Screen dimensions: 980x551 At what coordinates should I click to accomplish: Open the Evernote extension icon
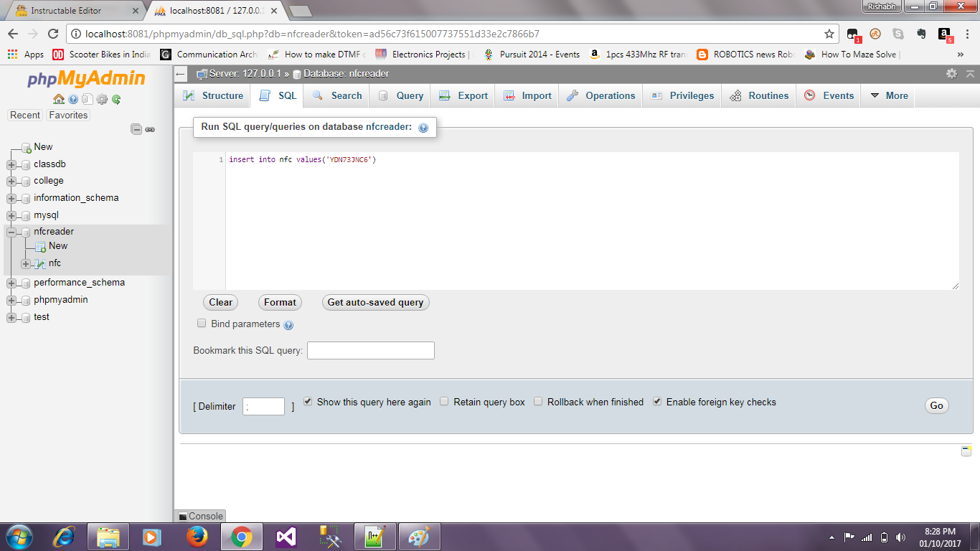922,34
